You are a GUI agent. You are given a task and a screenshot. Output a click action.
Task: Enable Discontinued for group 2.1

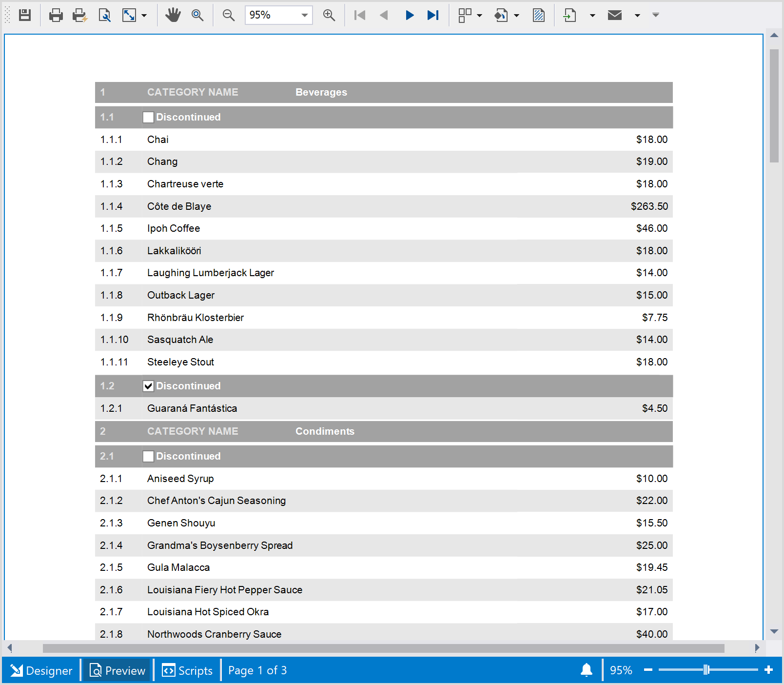click(x=148, y=456)
